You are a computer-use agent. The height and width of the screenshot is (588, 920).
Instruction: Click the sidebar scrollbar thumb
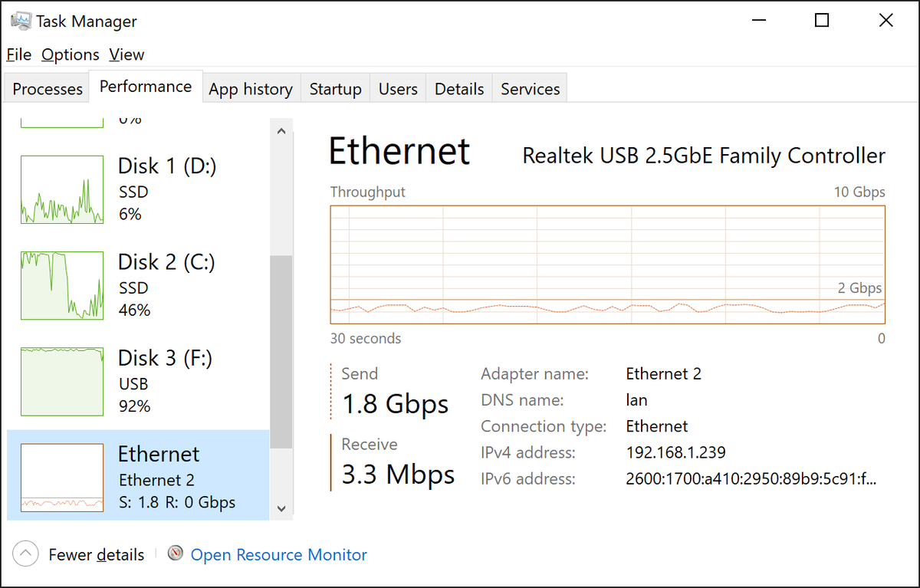click(281, 351)
